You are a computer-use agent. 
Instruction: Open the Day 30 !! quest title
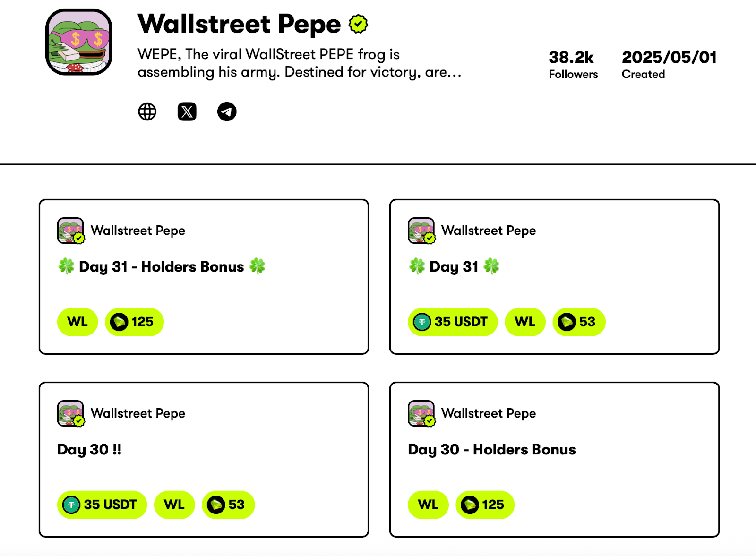89,449
